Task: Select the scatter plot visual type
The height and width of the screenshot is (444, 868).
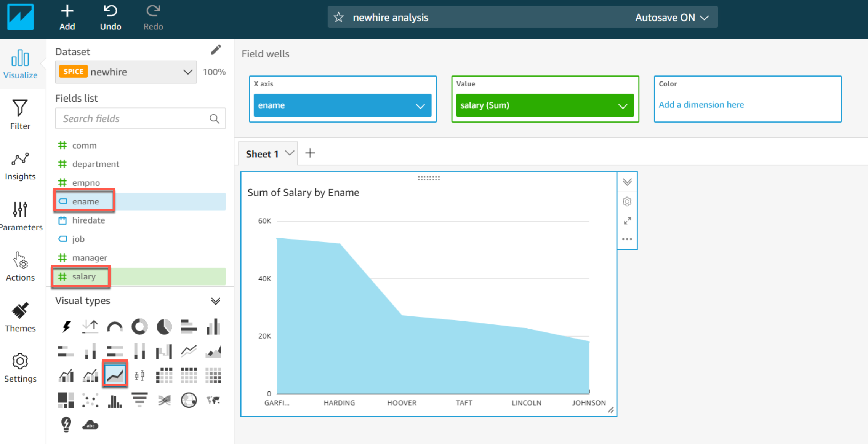Action: (90, 401)
